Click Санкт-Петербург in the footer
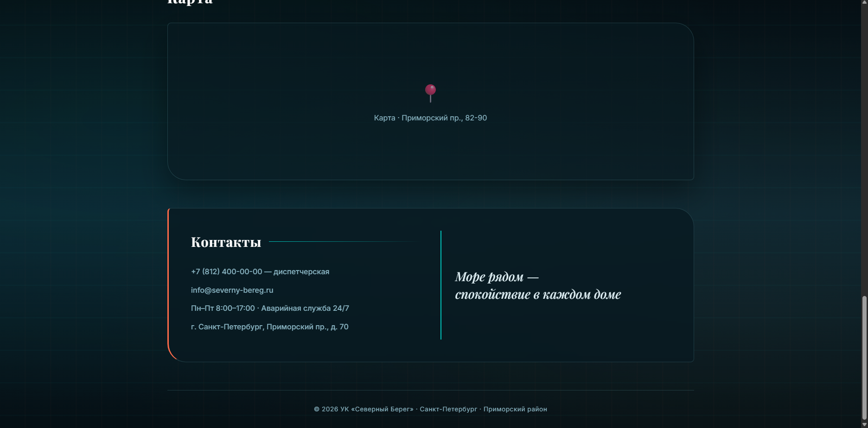Viewport: 868px width, 428px height. [448, 409]
